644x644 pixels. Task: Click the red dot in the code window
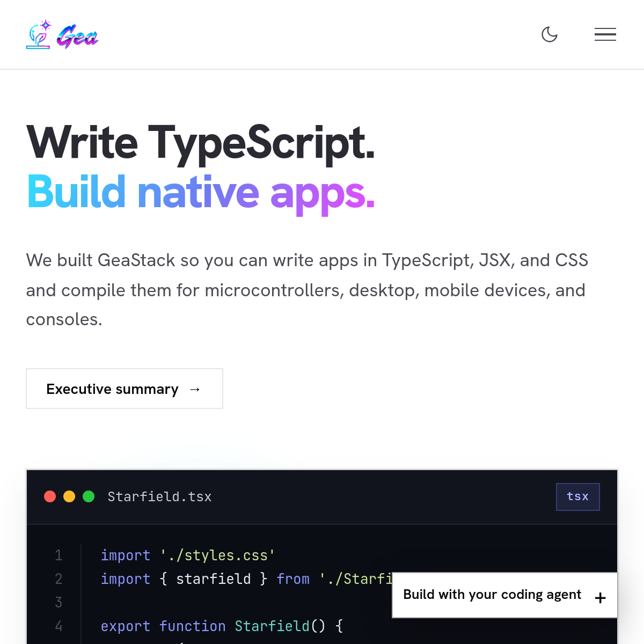coord(50,496)
